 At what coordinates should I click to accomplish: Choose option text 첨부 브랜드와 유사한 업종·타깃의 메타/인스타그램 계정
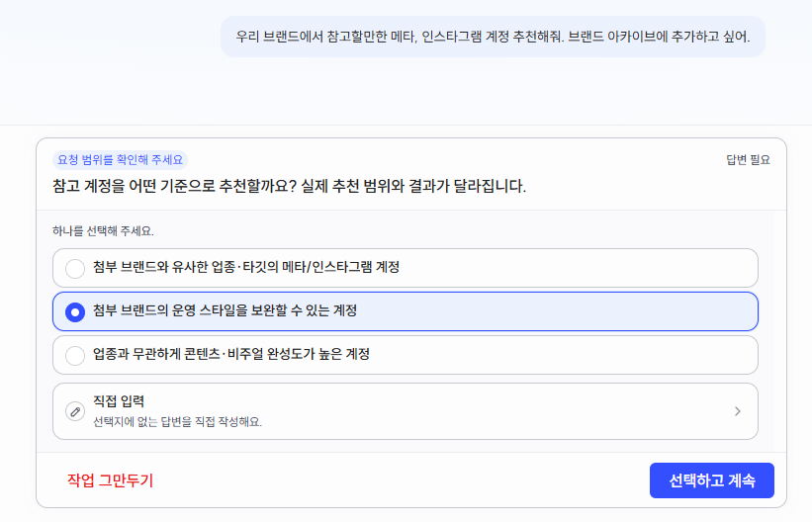point(246,267)
